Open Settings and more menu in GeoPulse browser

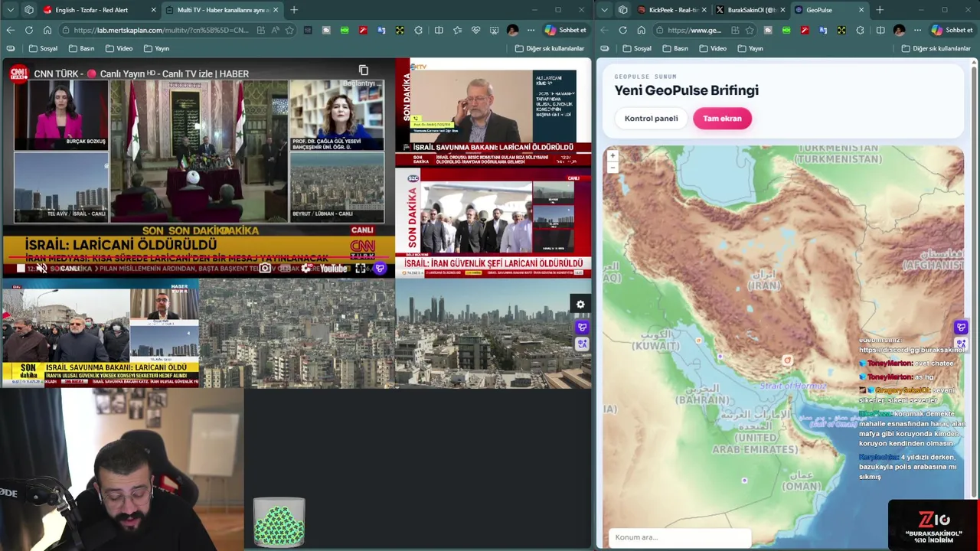917,30
